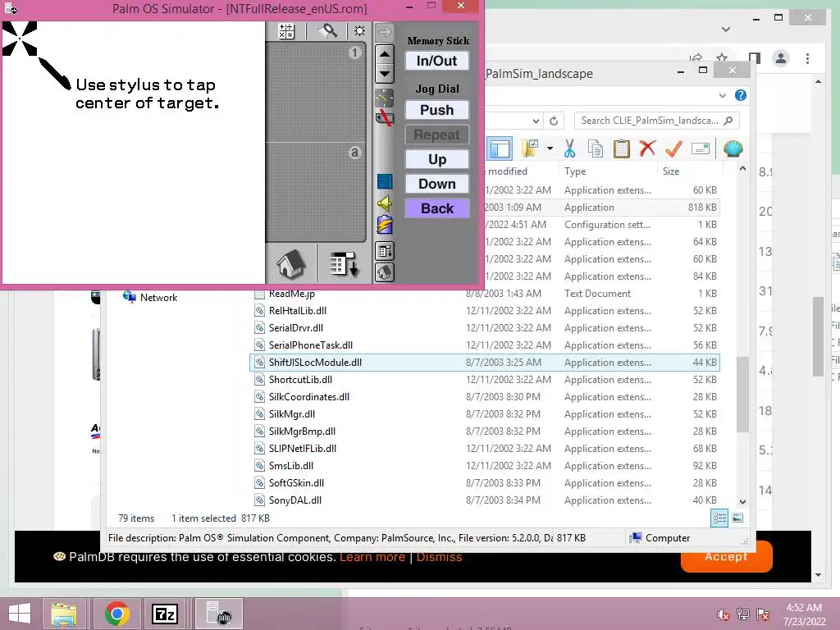Tap the brightness sun silkscreen icon
Screen dimensions: 840x630
coord(359,31)
